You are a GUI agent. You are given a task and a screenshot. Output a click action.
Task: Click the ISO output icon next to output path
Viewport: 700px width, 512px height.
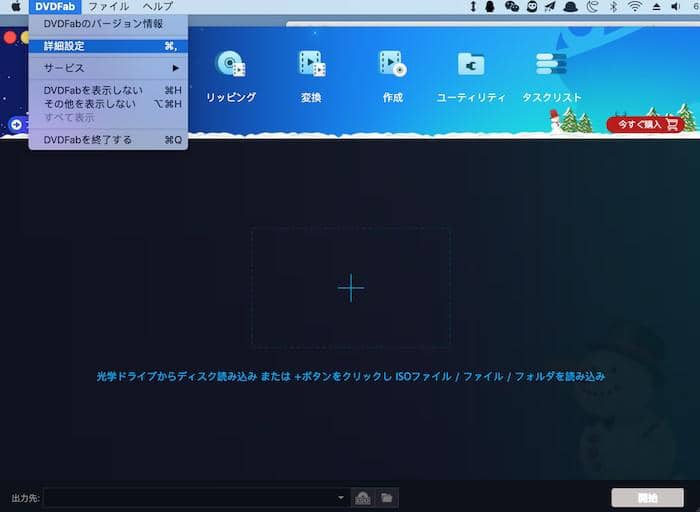(x=362, y=498)
